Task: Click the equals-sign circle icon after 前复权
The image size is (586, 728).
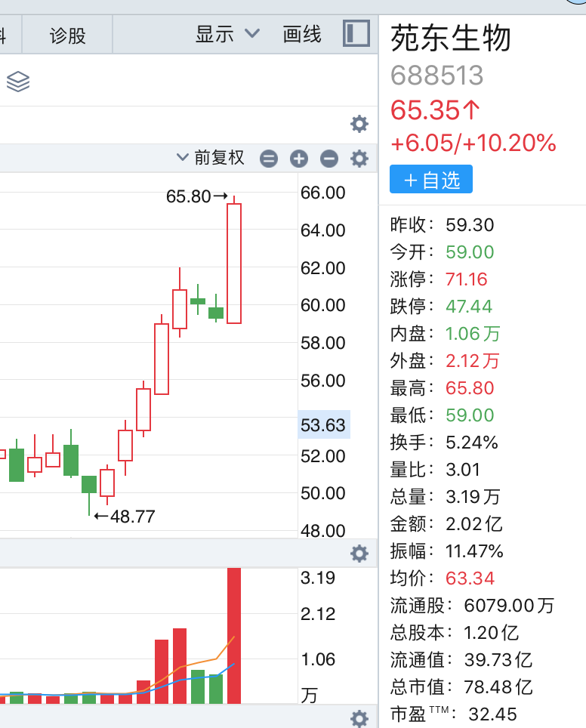Action: (x=269, y=159)
